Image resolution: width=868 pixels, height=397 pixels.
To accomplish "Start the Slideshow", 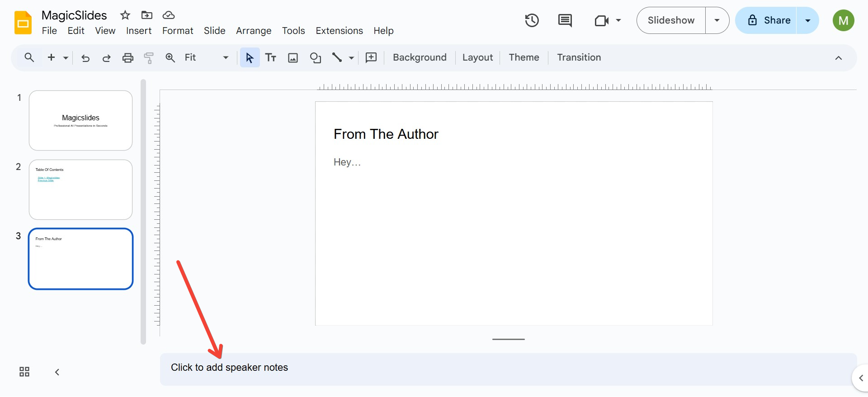I will [x=671, y=20].
